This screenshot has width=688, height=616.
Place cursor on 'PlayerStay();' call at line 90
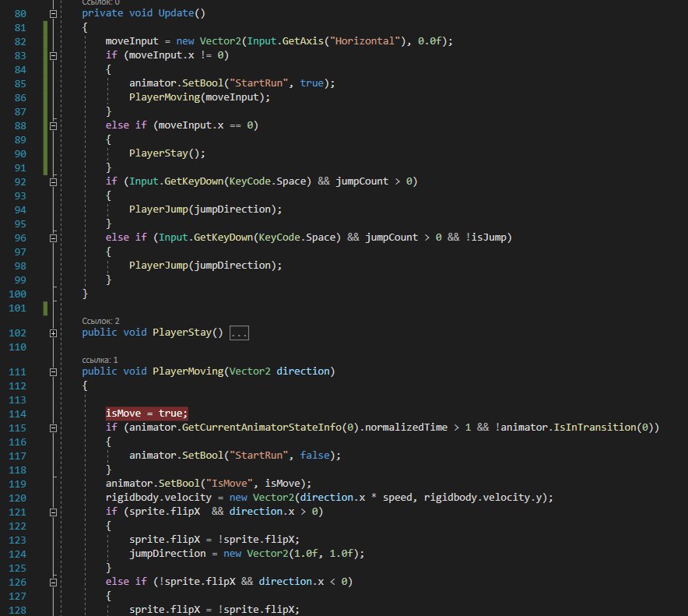pyautogui.click(x=167, y=153)
